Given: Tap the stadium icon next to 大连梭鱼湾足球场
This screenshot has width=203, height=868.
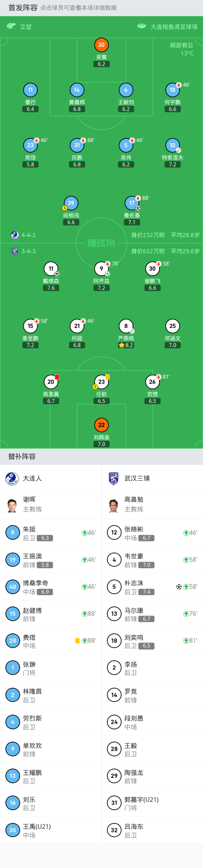Looking at the screenshot, I should pos(142,26).
